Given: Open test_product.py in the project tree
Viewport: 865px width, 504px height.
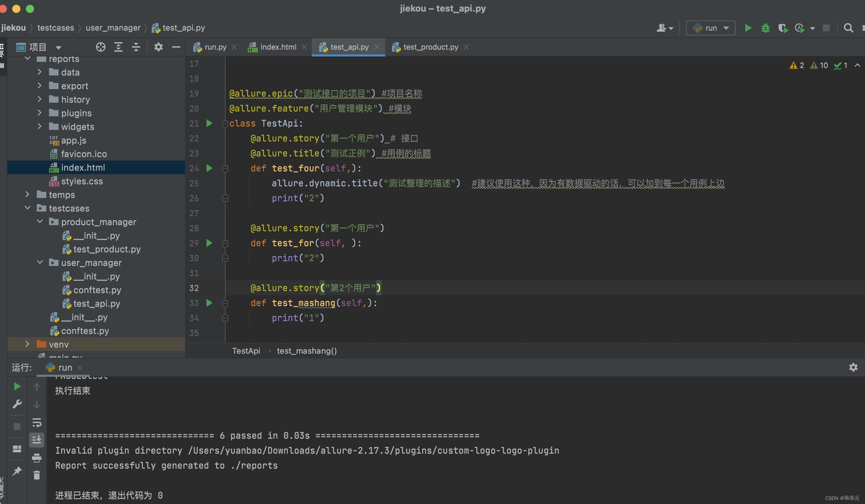Looking at the screenshot, I should (101, 249).
